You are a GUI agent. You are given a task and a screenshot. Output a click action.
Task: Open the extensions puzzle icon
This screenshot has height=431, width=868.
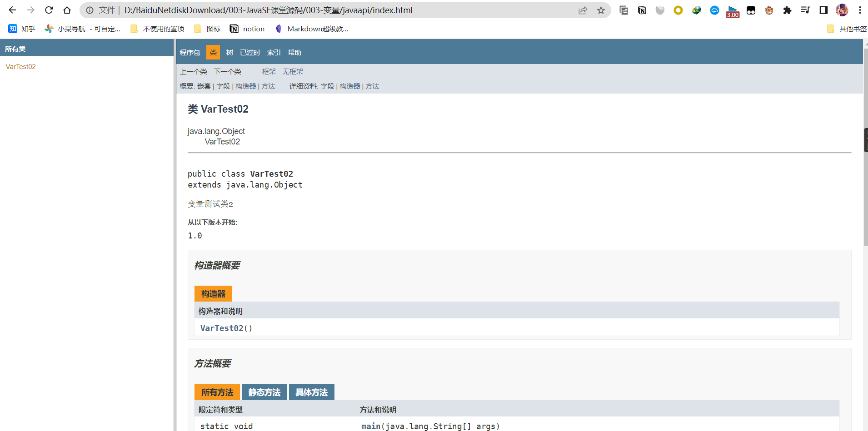[x=787, y=10]
